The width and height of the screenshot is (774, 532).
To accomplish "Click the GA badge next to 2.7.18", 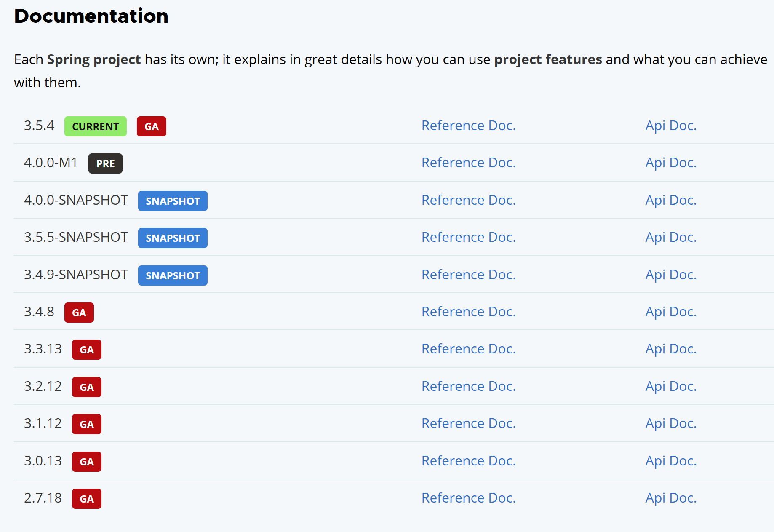I will (x=87, y=499).
